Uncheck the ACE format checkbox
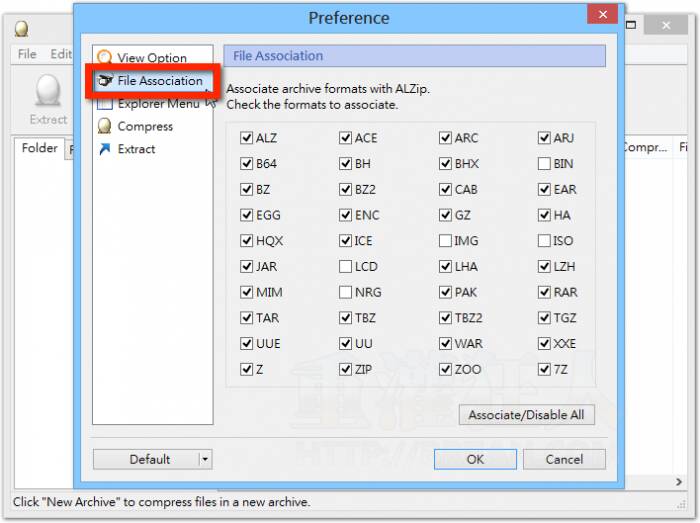This screenshot has height=523, width=700. pos(345,137)
